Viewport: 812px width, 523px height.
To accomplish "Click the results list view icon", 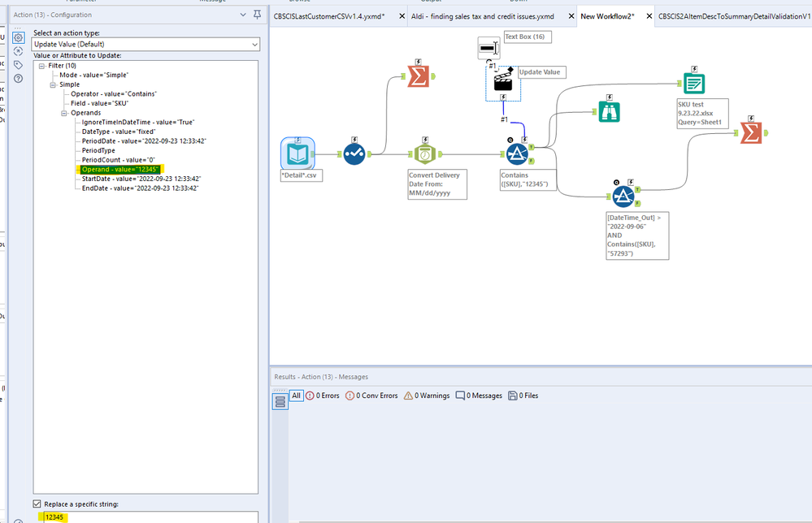I will [x=280, y=401].
